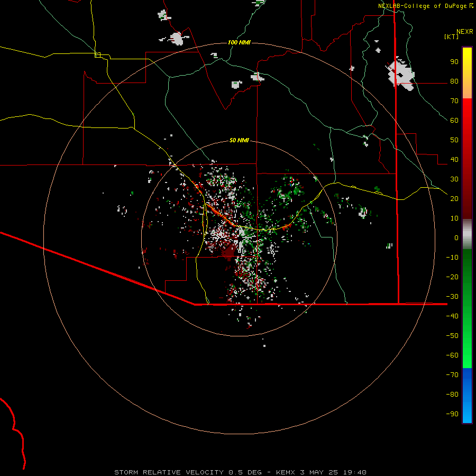
Task: Click the -80 value on the velocity scale
Action: click(x=452, y=395)
